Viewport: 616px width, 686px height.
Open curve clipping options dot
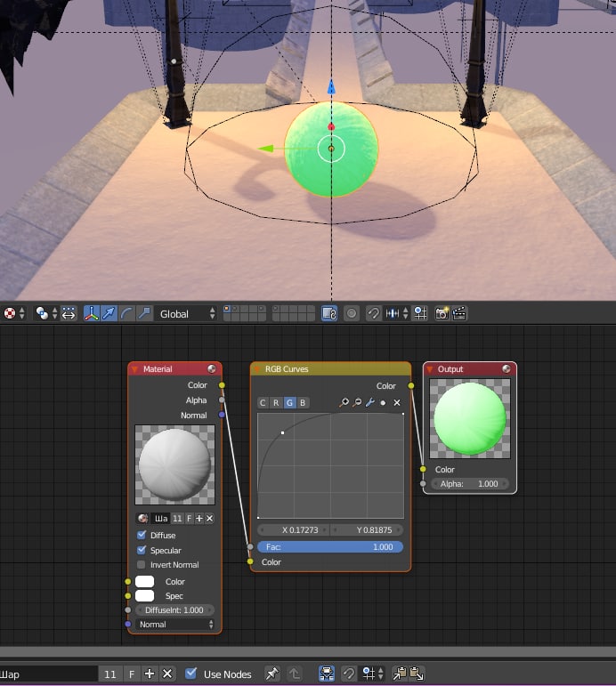[383, 402]
